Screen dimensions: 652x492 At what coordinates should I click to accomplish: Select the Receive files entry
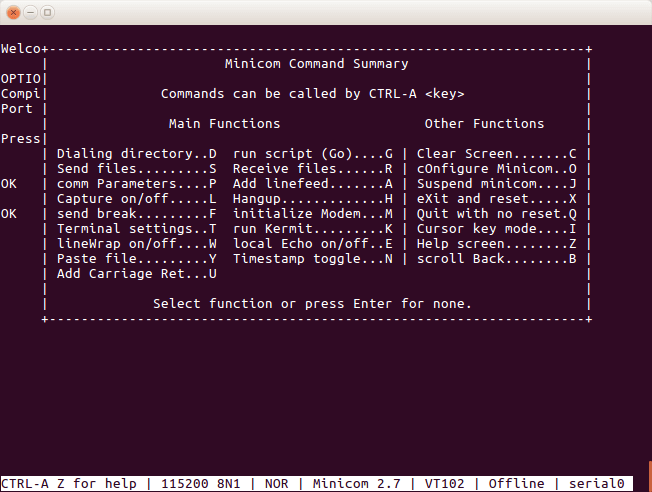313,169
